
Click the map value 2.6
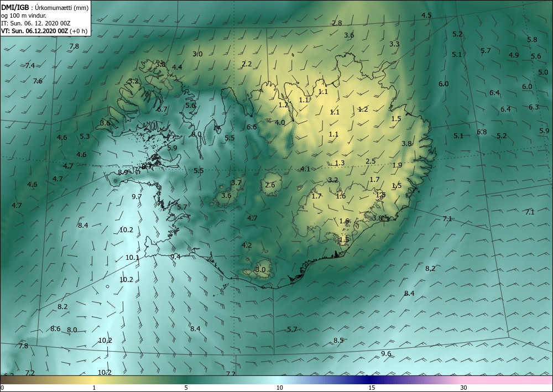pyautogui.click(x=270, y=185)
